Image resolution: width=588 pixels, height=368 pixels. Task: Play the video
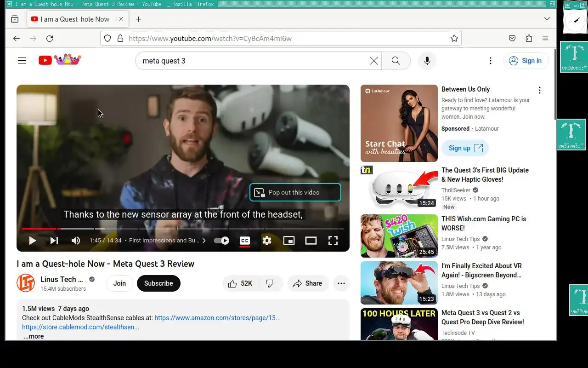(32, 241)
